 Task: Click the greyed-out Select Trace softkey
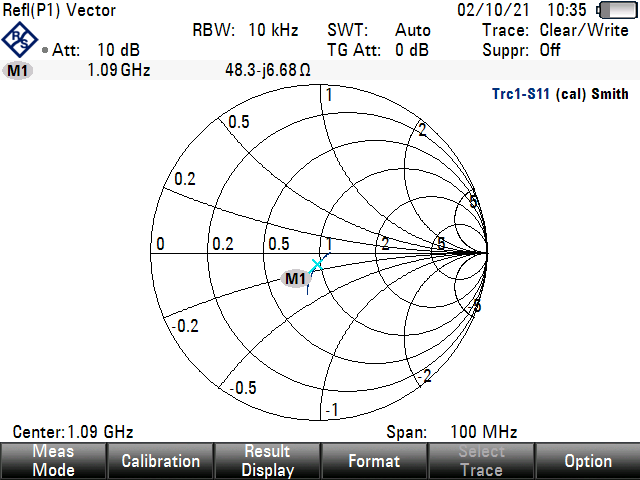point(481,461)
